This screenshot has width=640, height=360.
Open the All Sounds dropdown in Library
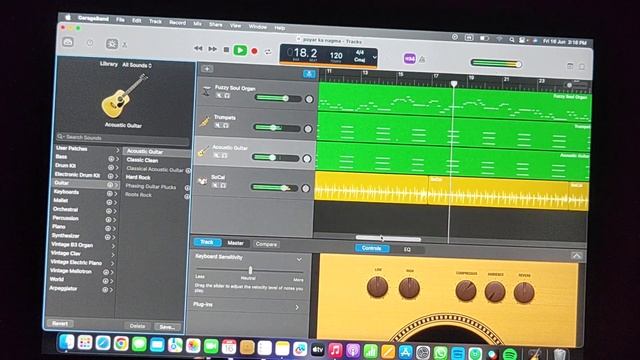coord(137,65)
